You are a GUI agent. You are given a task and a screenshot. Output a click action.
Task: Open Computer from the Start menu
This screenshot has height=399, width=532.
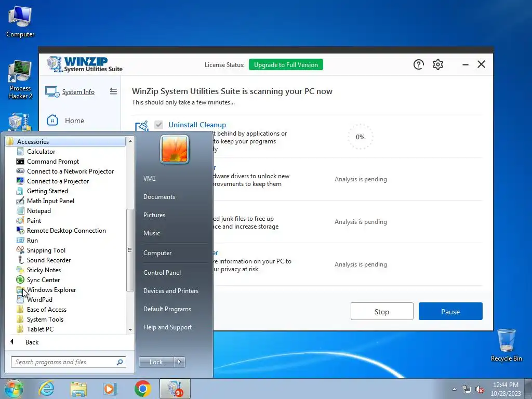point(157,253)
